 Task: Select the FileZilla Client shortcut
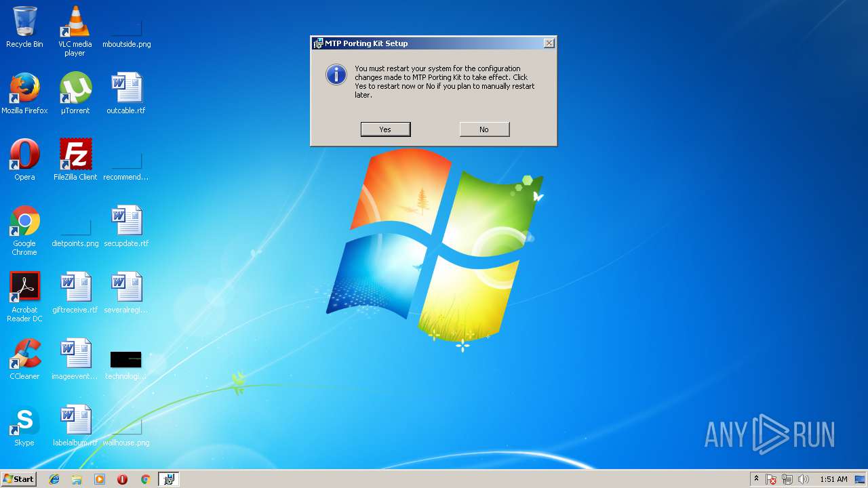click(x=75, y=160)
